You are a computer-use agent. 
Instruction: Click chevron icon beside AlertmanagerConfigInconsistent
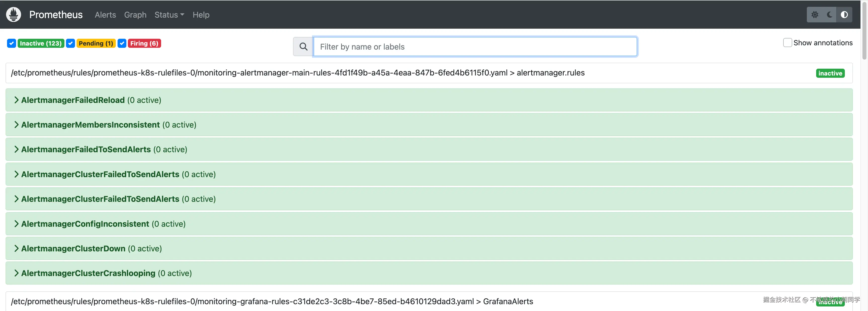pos(16,224)
